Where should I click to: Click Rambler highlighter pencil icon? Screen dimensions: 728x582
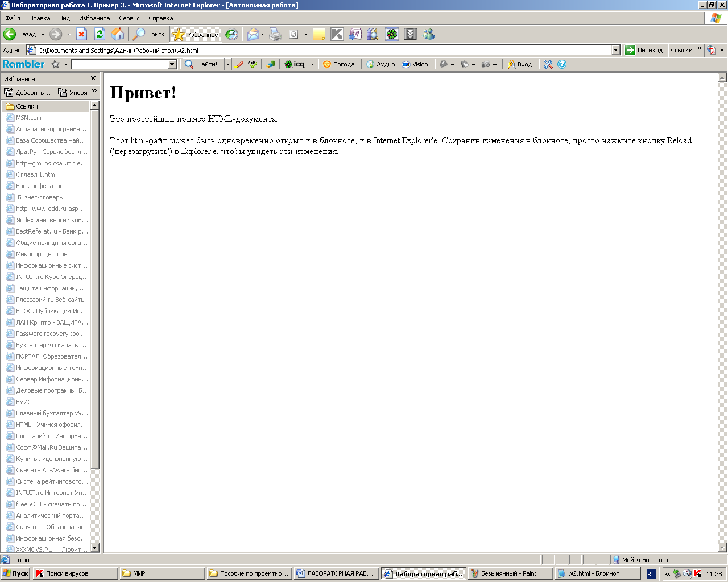[x=239, y=64]
